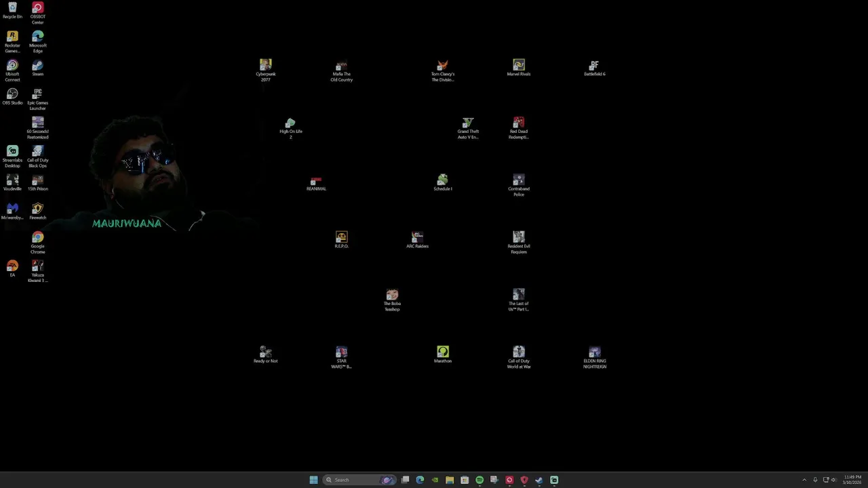Select the EA app shortcut
Viewport: 868px width, 488px height.
tap(12, 269)
